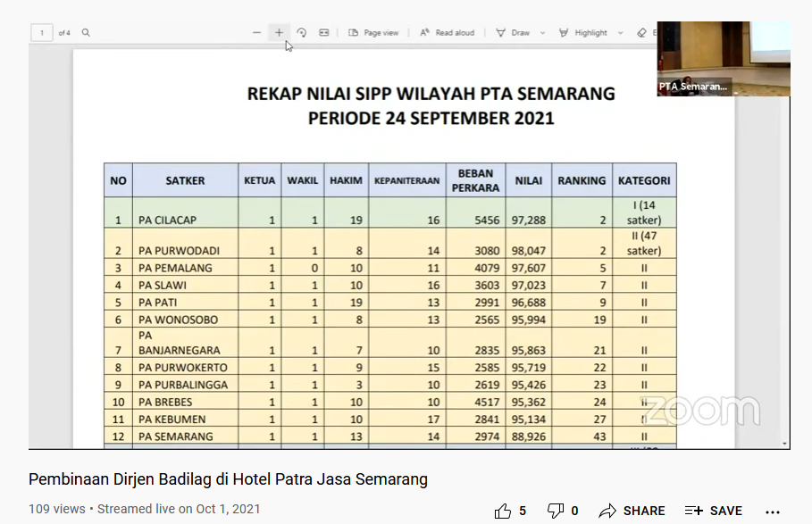The height and width of the screenshot is (524, 812).
Task: Expand the Draw options dropdown arrow
Action: point(540,33)
